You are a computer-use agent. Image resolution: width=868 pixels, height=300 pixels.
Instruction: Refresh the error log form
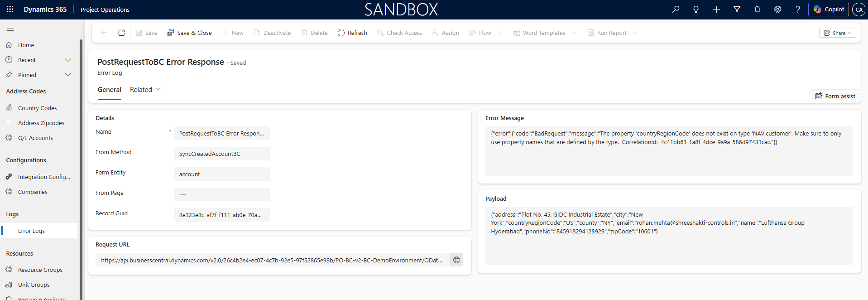[x=352, y=33]
